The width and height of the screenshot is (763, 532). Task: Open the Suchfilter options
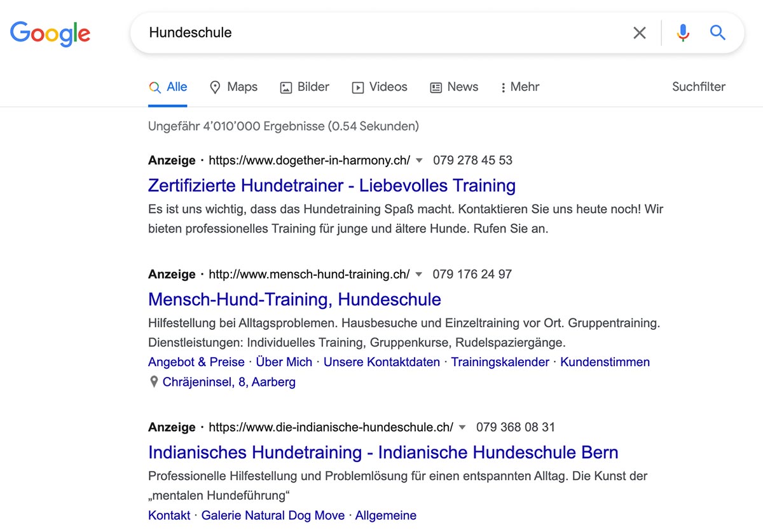(698, 86)
